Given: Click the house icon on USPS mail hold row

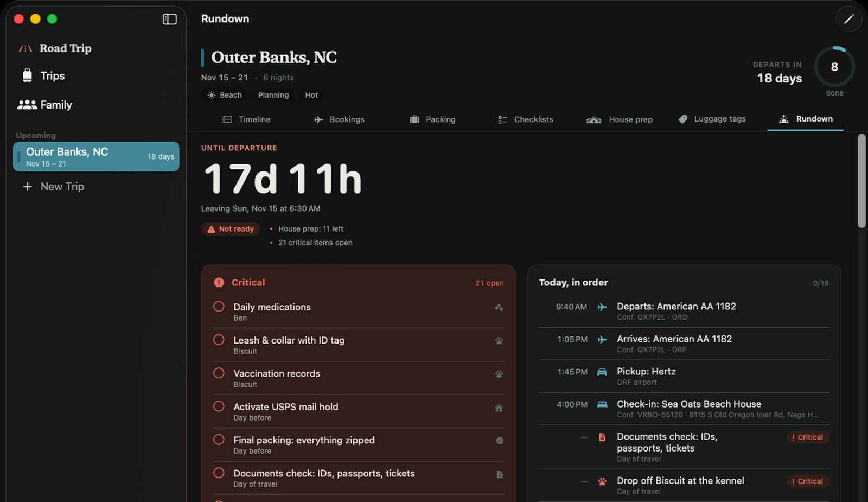Looking at the screenshot, I should 499,408.
